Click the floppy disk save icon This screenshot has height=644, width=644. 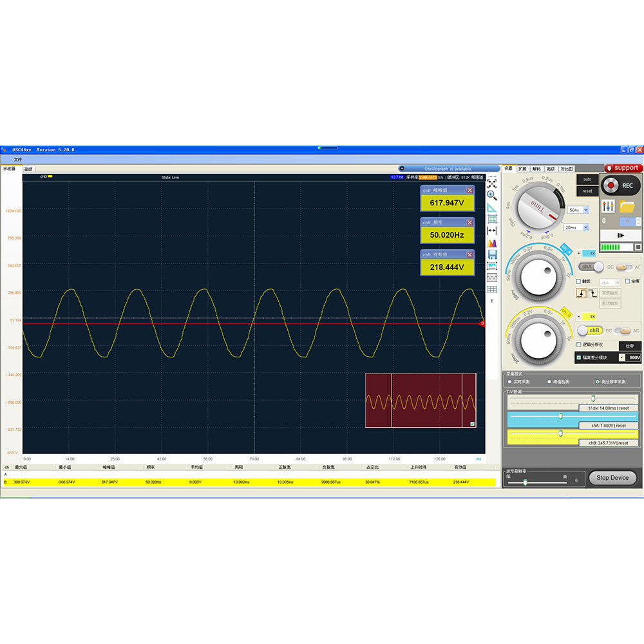(x=492, y=254)
